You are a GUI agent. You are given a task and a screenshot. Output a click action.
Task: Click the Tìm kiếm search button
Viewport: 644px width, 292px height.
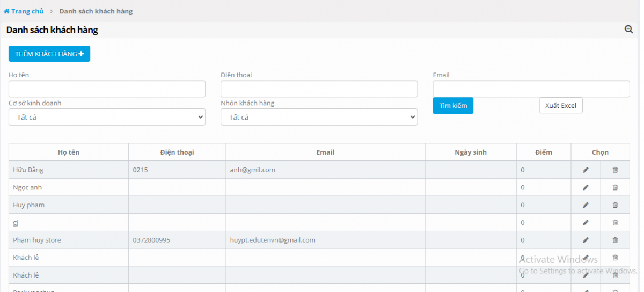pyautogui.click(x=453, y=106)
